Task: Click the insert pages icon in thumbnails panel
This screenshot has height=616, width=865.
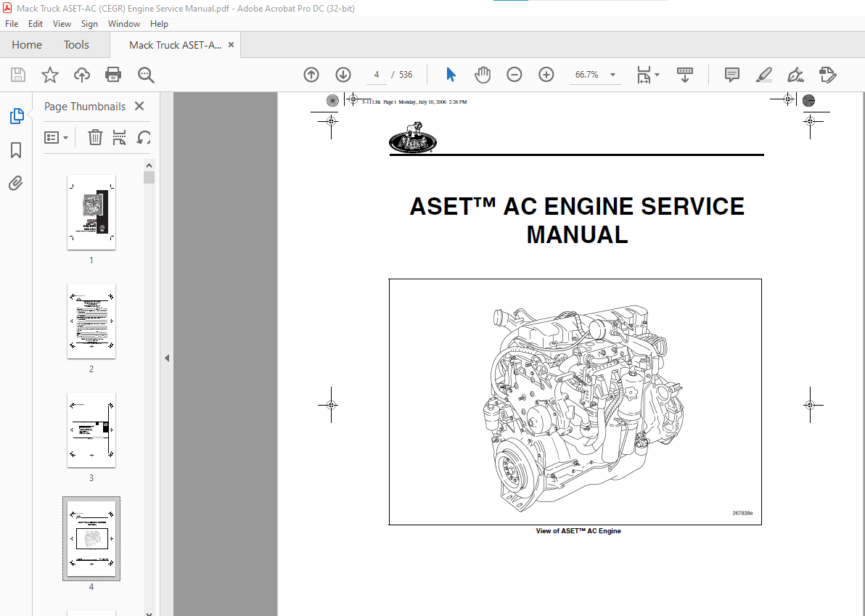Action: pyautogui.click(x=119, y=137)
